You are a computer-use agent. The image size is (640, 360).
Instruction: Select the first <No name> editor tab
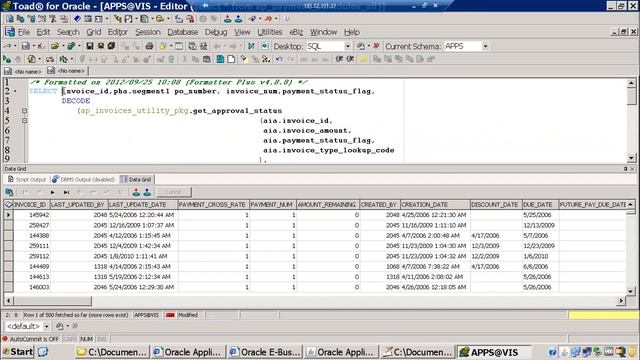[23, 71]
